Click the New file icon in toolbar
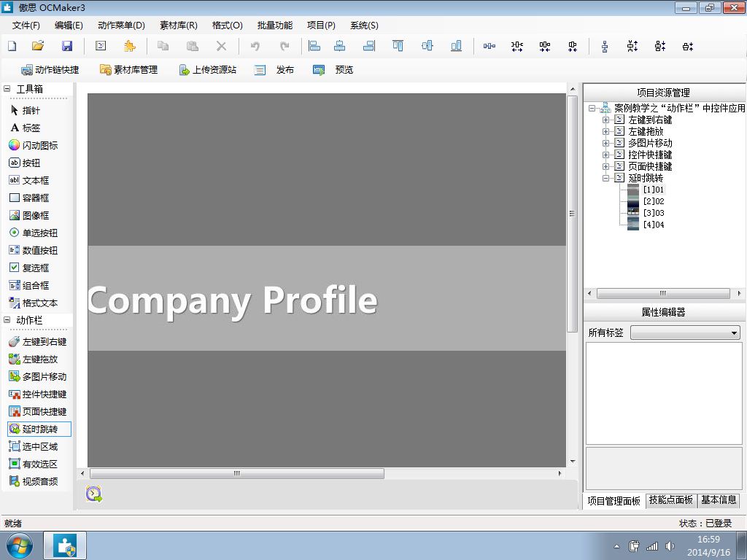The image size is (747, 560). [x=12, y=46]
